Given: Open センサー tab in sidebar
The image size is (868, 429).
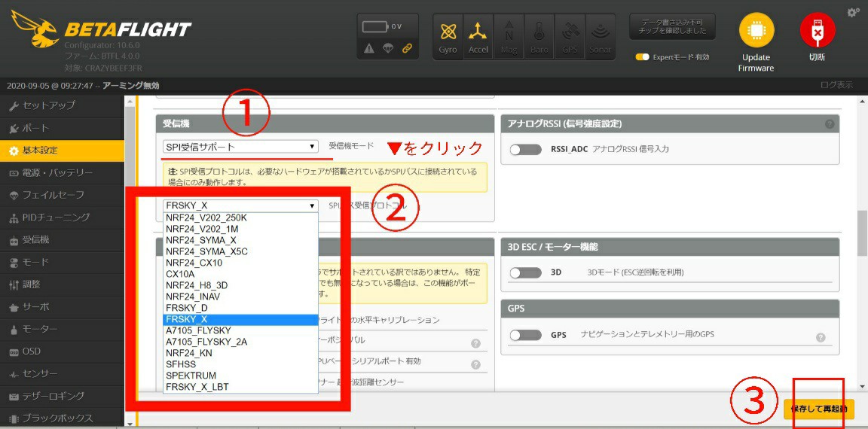Looking at the screenshot, I should (62, 374).
